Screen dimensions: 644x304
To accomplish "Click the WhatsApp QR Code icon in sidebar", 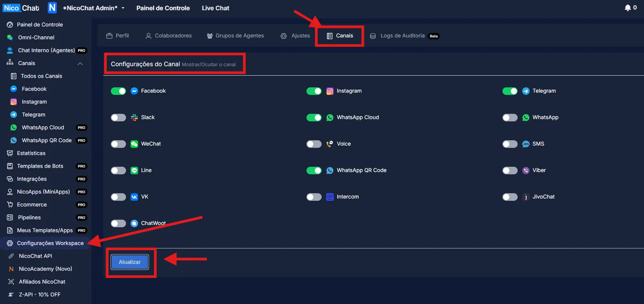I will 14,140.
